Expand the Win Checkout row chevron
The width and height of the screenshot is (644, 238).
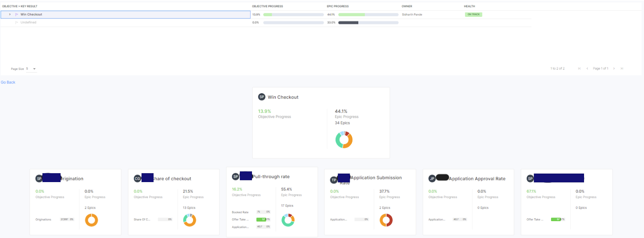coord(10,14)
